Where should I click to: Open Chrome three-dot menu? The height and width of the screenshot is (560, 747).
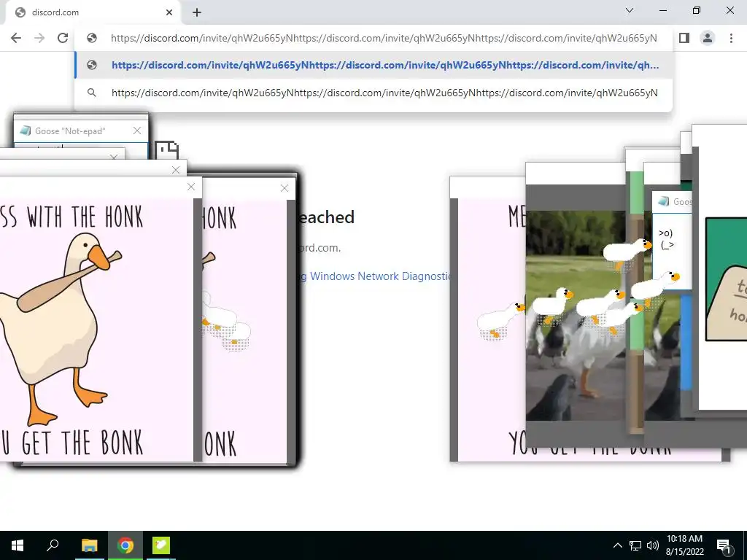[731, 38]
